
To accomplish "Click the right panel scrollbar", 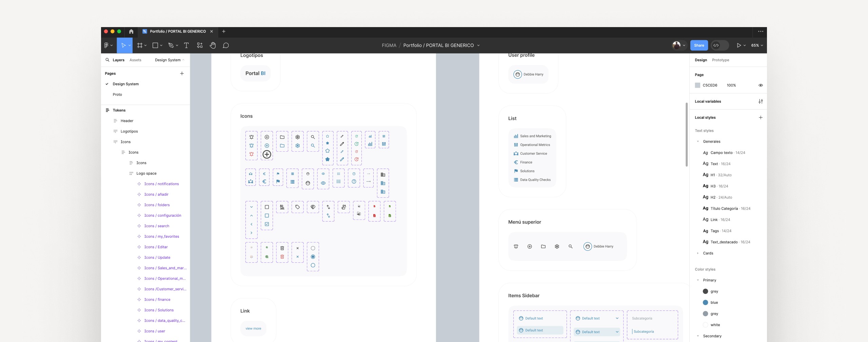I will click(x=687, y=134).
